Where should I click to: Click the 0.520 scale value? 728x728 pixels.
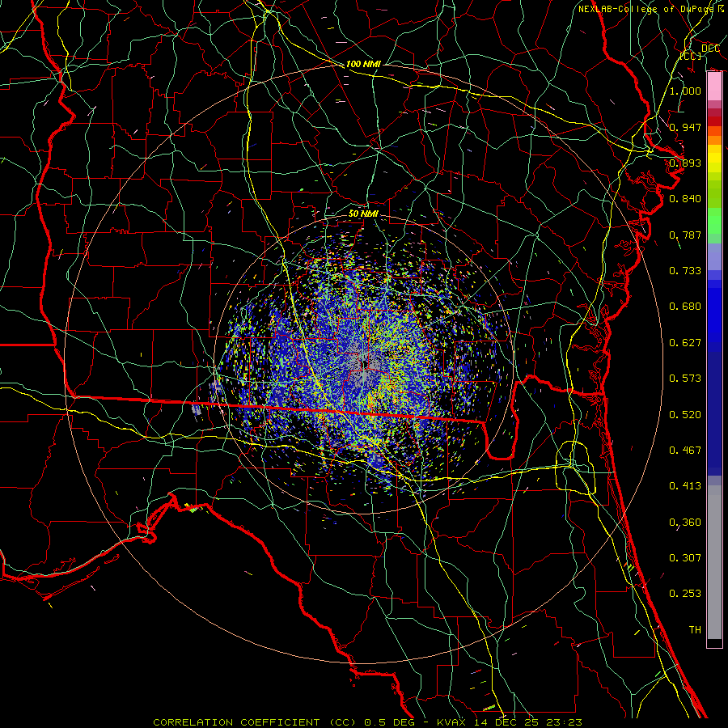685,415
